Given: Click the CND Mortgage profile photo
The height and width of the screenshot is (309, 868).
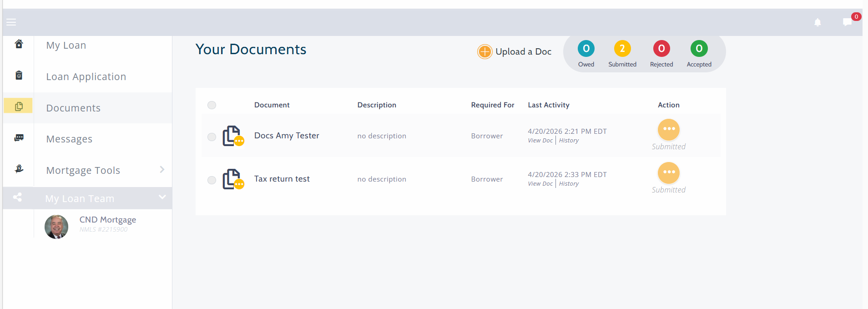Looking at the screenshot, I should (x=56, y=227).
